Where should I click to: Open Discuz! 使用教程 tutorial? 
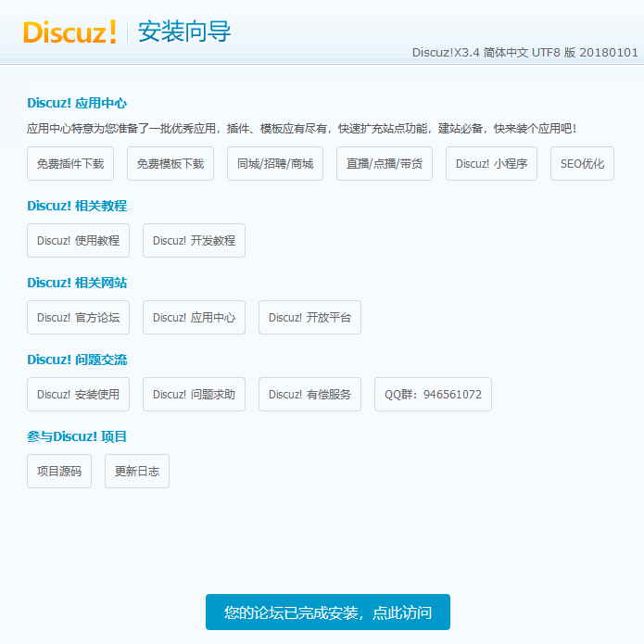pyautogui.click(x=79, y=240)
